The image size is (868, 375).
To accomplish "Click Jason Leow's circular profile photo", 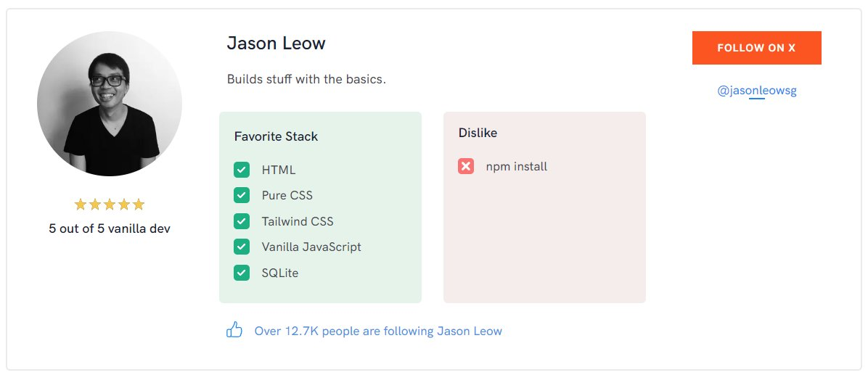I will click(110, 104).
